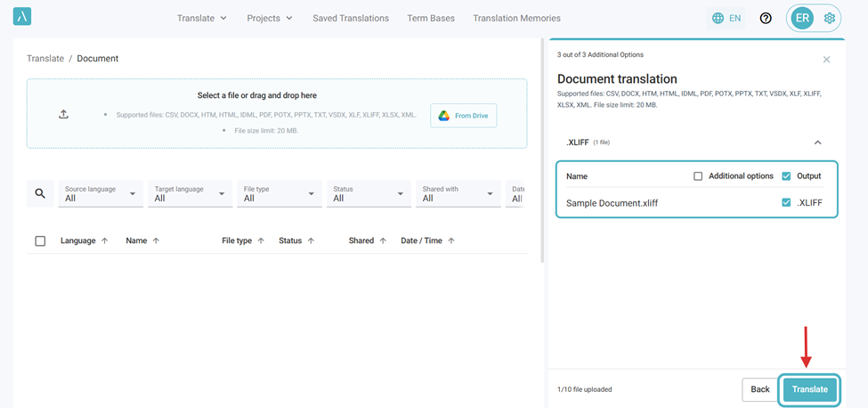Open the help question mark icon
The width and height of the screenshot is (868, 408).
click(x=766, y=18)
